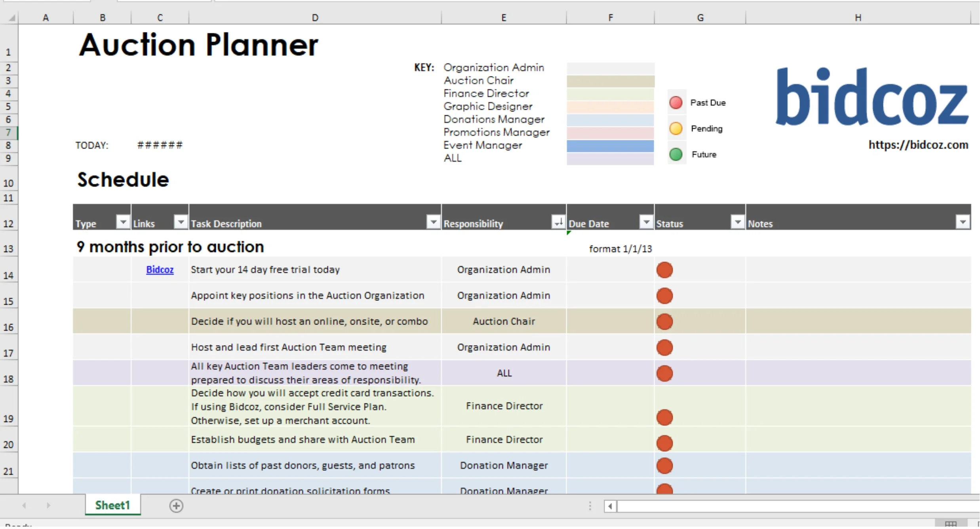Select '9 months prior to auction' heading
Image resolution: width=980 pixels, height=529 pixels.
pos(170,248)
